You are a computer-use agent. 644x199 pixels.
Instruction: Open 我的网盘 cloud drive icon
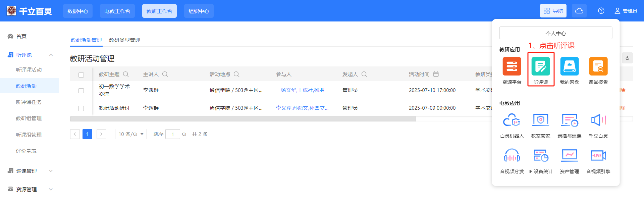[569, 66]
